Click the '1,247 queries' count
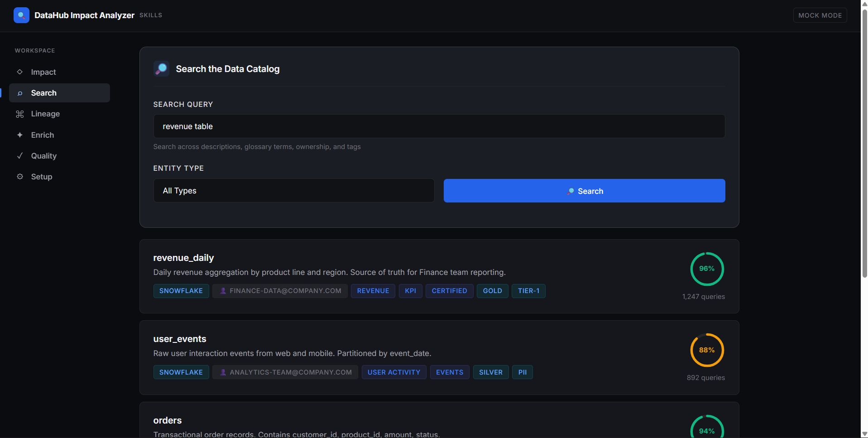This screenshot has height=438, width=868. (x=704, y=297)
